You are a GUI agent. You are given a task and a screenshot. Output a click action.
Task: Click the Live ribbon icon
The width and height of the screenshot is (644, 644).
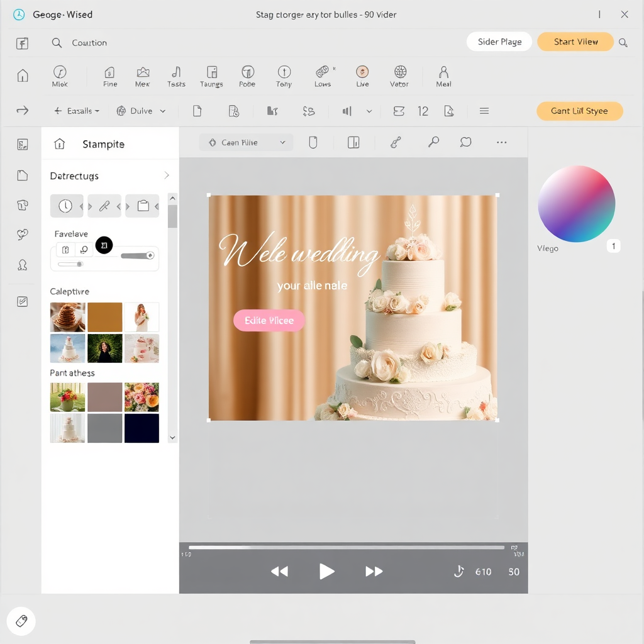tap(362, 76)
